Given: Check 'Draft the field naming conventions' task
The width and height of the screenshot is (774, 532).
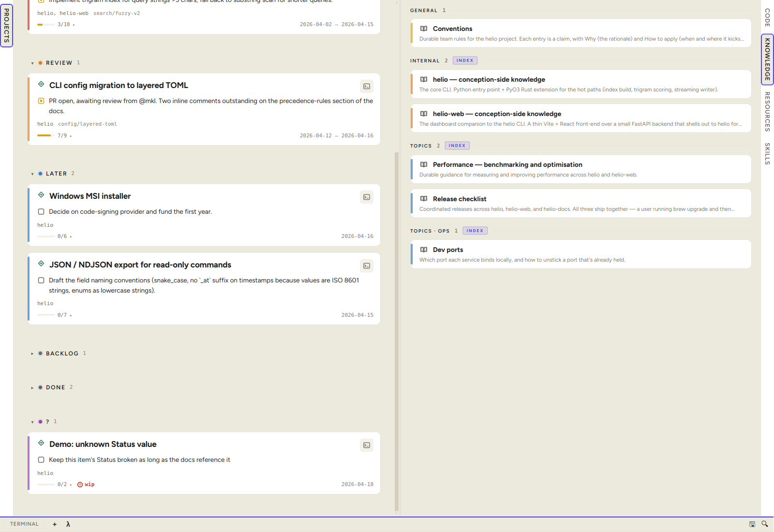Looking at the screenshot, I should pyautogui.click(x=41, y=281).
